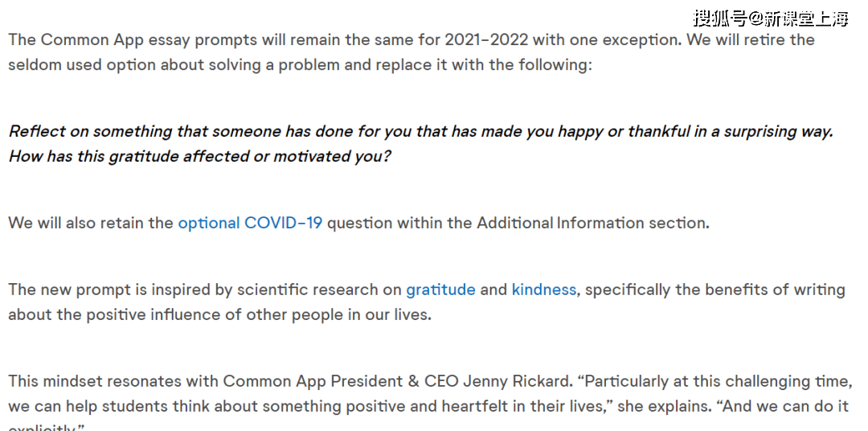The height and width of the screenshot is (431, 868).
Task: Click the line 'seldom used option about solving'
Action: point(300,65)
